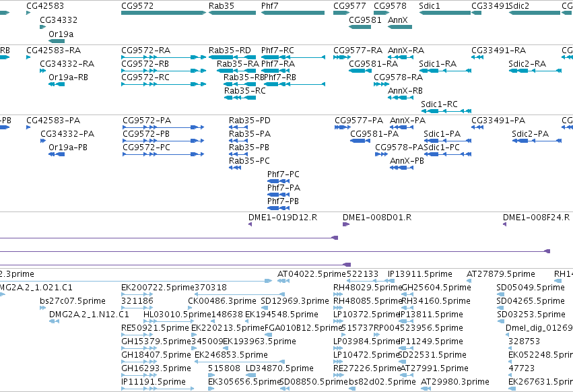The height and width of the screenshot is (392, 573).
Task: Click EST label RE27226.5prime
Action: [367, 368]
